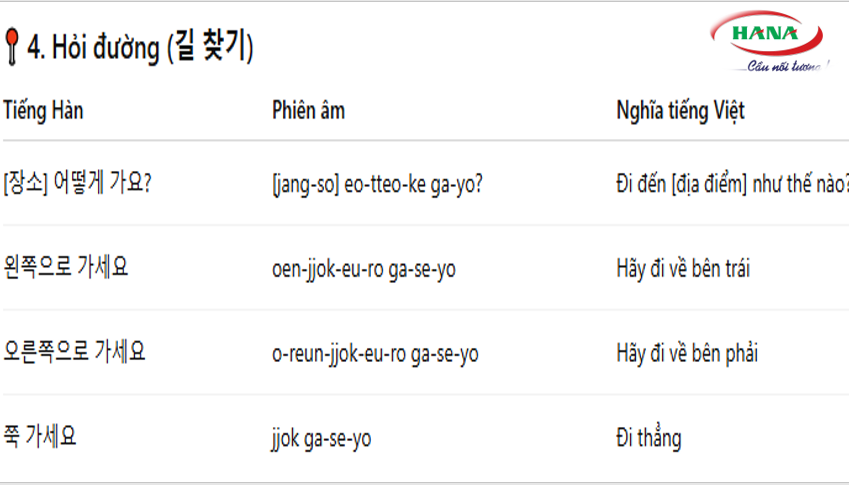Click romanization jjok ga-se-yo
This screenshot has height=485, width=849.
[322, 438]
